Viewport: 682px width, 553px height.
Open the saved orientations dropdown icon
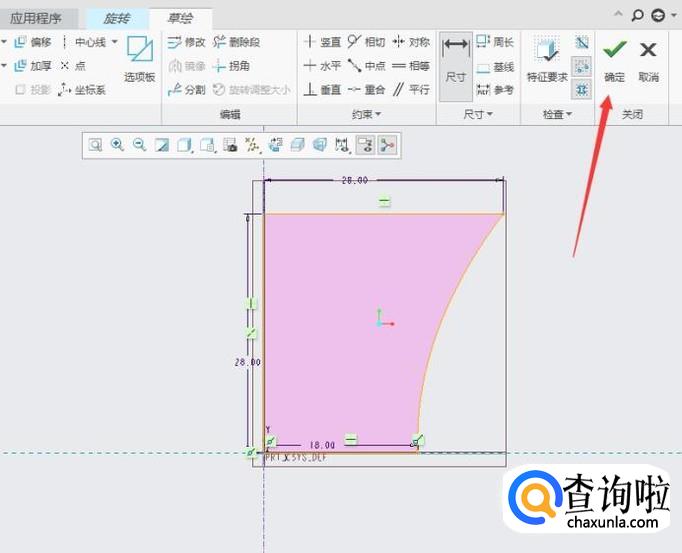207,145
